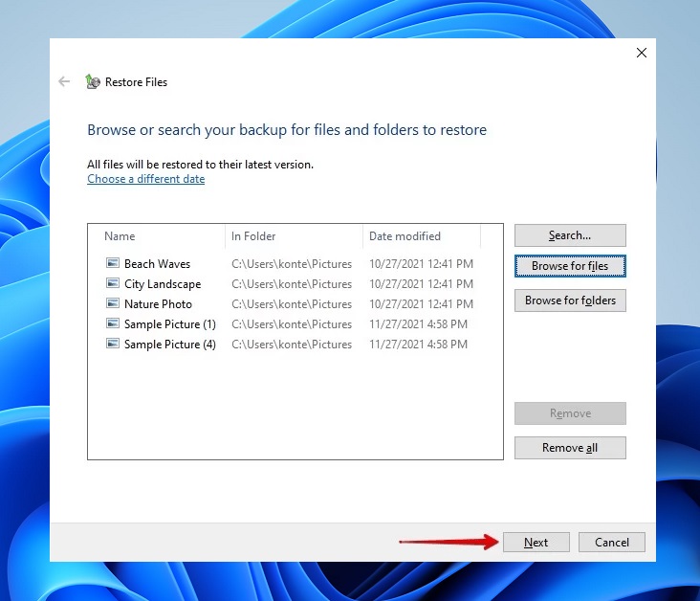Click the back arrow icon

[64, 81]
